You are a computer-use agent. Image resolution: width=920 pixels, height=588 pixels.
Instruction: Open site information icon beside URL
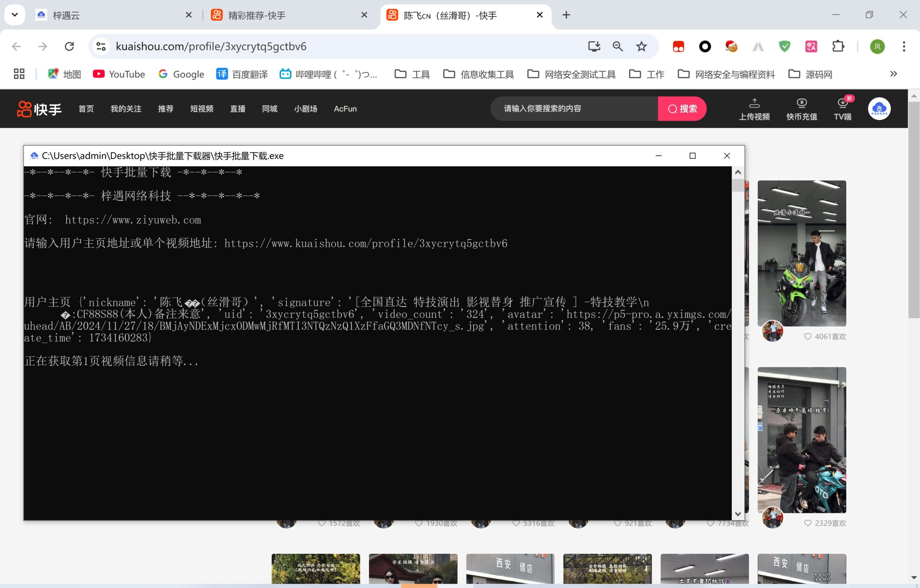(x=101, y=47)
